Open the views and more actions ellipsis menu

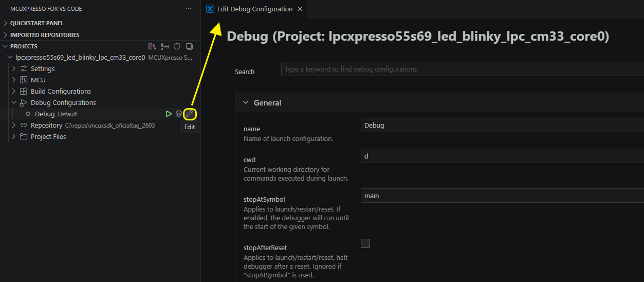tap(189, 9)
